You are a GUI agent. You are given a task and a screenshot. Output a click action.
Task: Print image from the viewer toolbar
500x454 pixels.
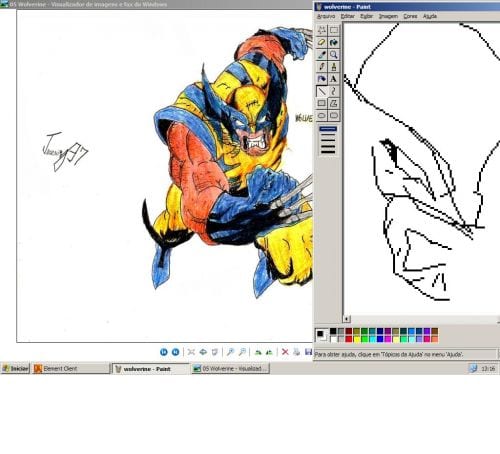(297, 352)
